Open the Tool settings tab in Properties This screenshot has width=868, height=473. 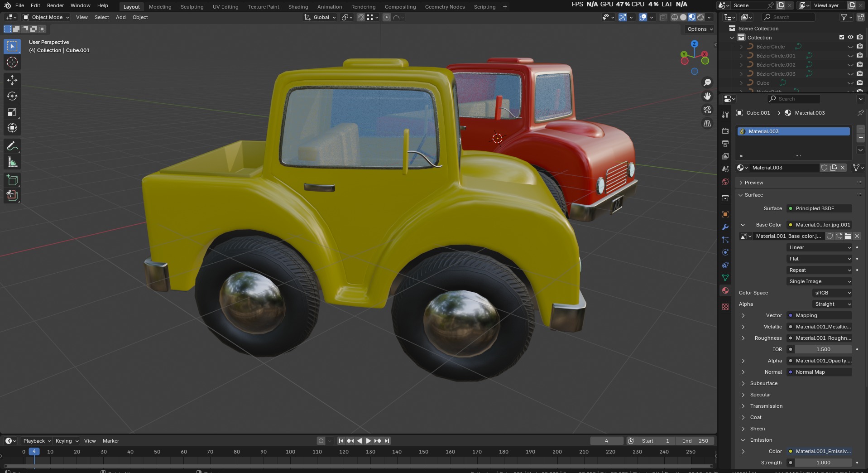point(725,115)
